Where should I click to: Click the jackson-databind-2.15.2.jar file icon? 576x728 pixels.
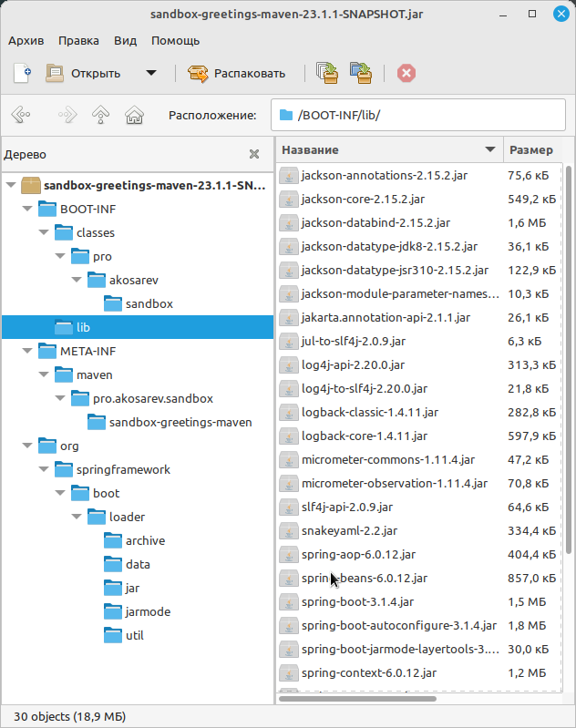click(x=289, y=223)
